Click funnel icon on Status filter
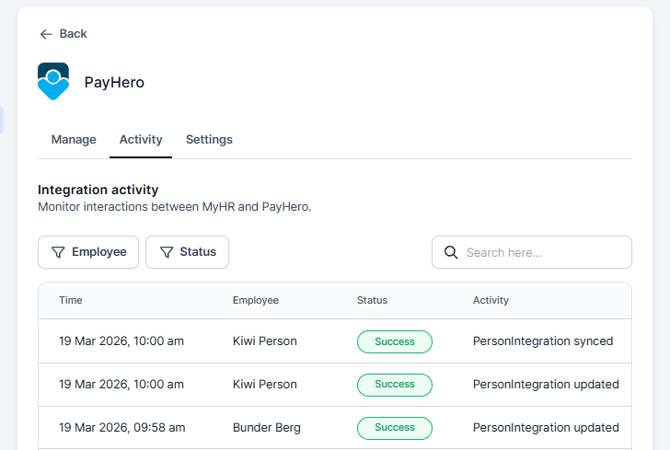Image resolution: width=670 pixels, height=450 pixels. tap(167, 253)
